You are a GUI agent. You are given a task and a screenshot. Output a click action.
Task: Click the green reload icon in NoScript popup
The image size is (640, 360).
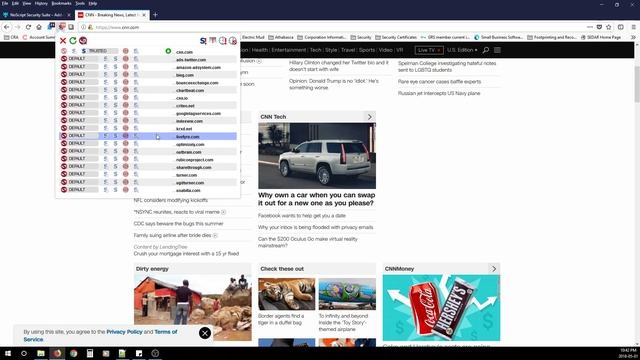tap(73, 40)
